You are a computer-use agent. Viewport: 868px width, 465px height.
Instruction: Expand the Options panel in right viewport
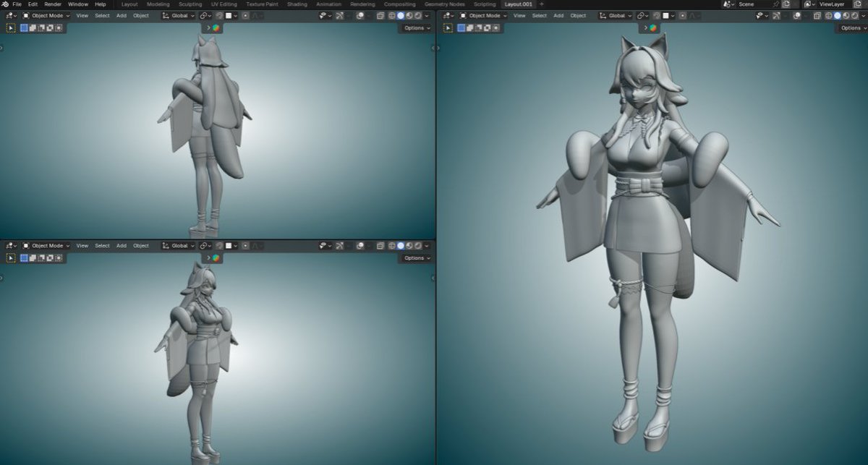point(851,27)
